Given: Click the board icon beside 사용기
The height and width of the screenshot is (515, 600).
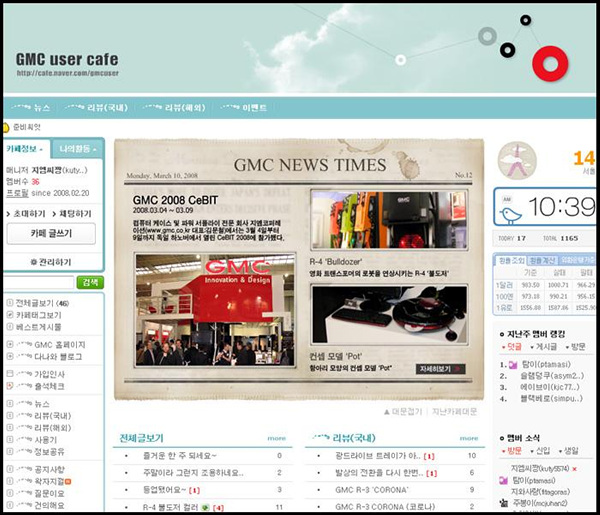Looking at the screenshot, I should [x=10, y=439].
